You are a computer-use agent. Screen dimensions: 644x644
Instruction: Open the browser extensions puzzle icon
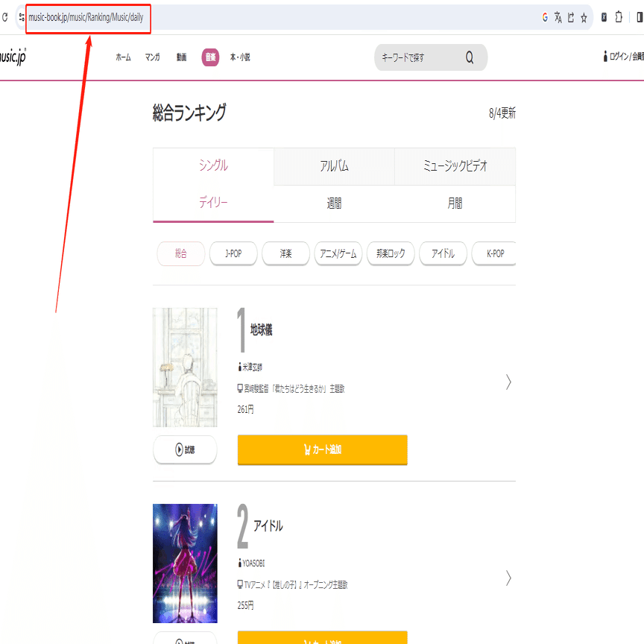tap(619, 17)
